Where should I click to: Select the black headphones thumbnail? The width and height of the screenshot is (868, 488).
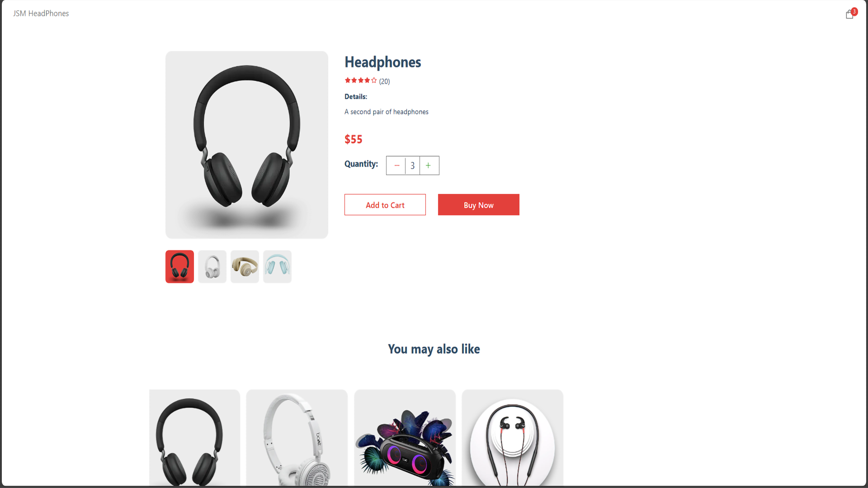click(179, 267)
